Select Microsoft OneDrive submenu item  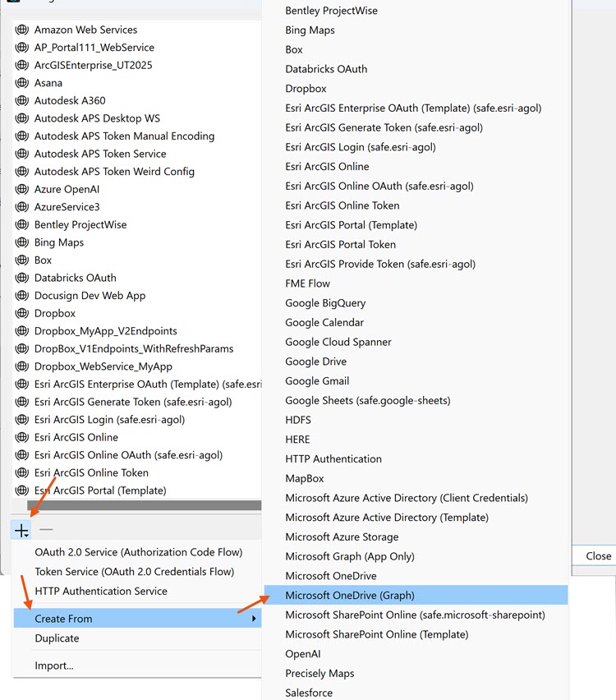point(331,576)
